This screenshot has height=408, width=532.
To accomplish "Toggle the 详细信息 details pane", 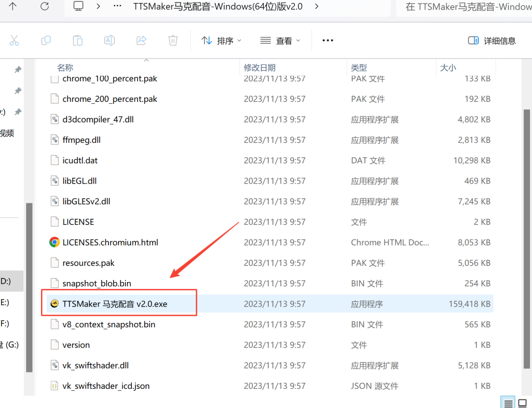I will [492, 41].
